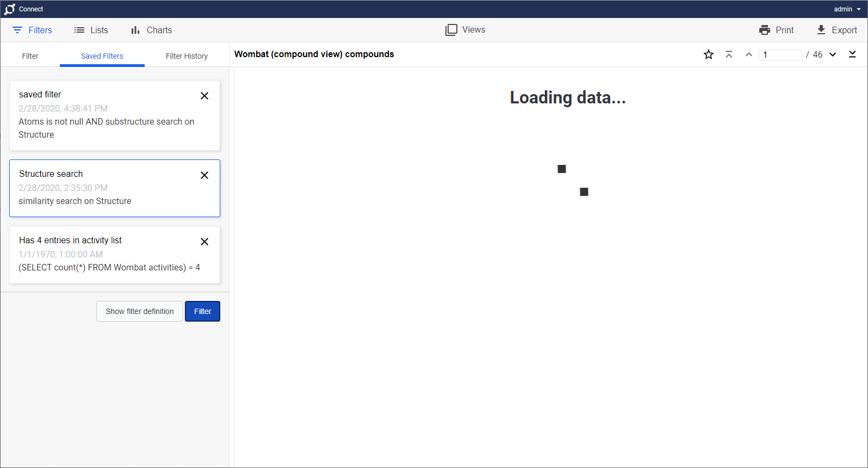Open the Lists panel

[x=91, y=30]
